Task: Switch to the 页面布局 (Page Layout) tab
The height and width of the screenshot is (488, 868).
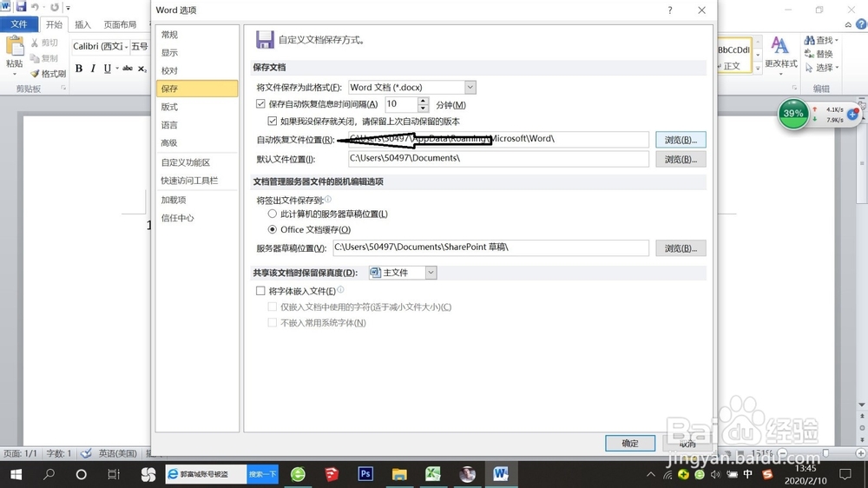Action: pyautogui.click(x=120, y=24)
